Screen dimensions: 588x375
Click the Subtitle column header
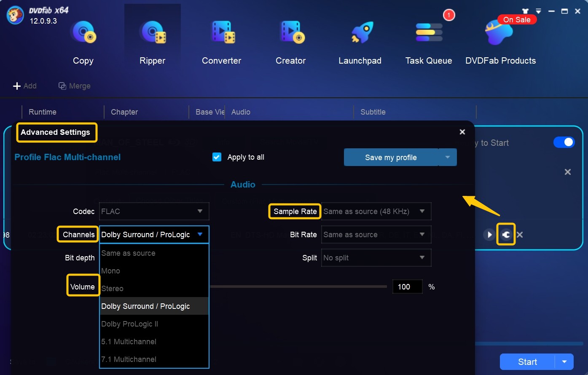(x=373, y=112)
